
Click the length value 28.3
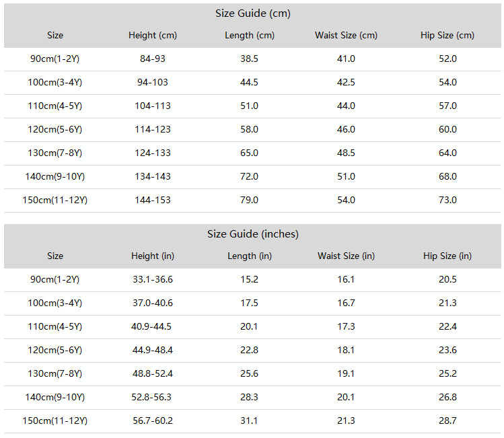pos(250,397)
